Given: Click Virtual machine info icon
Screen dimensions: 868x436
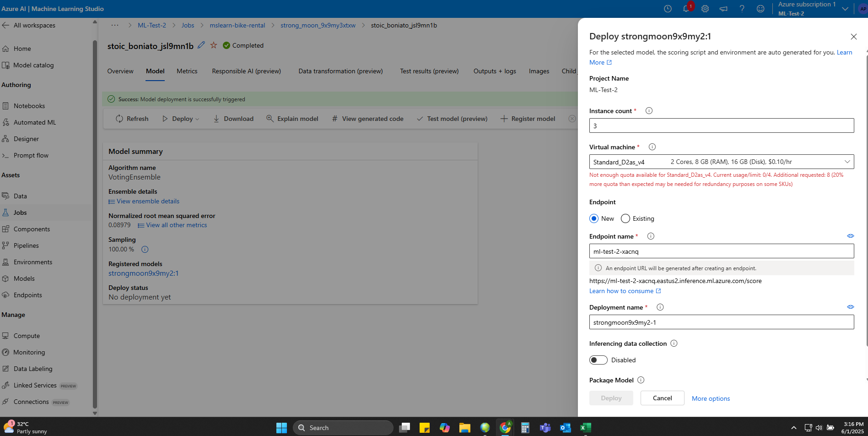Looking at the screenshot, I should (652, 147).
